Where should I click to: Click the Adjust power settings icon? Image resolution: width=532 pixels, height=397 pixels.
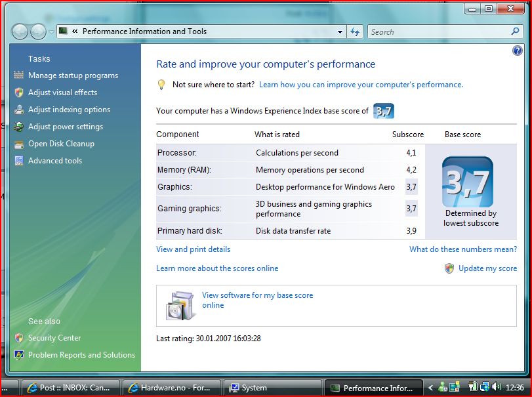[x=18, y=127]
